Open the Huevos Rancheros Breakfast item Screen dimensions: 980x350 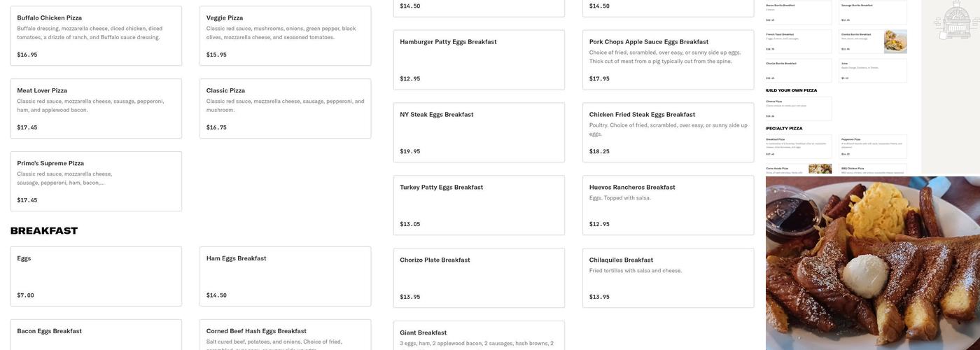[668, 205]
